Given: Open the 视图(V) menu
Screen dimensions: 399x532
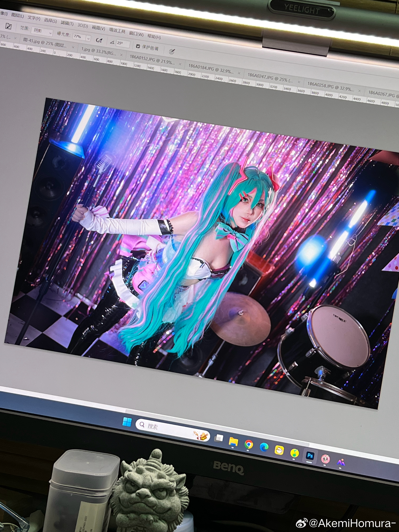Looking at the screenshot, I should tap(98, 28).
